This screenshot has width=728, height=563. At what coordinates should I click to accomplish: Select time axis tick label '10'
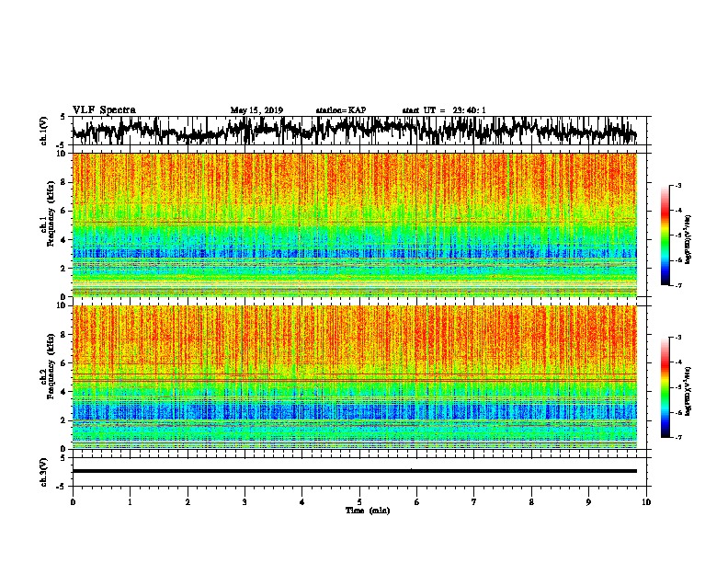point(646,501)
